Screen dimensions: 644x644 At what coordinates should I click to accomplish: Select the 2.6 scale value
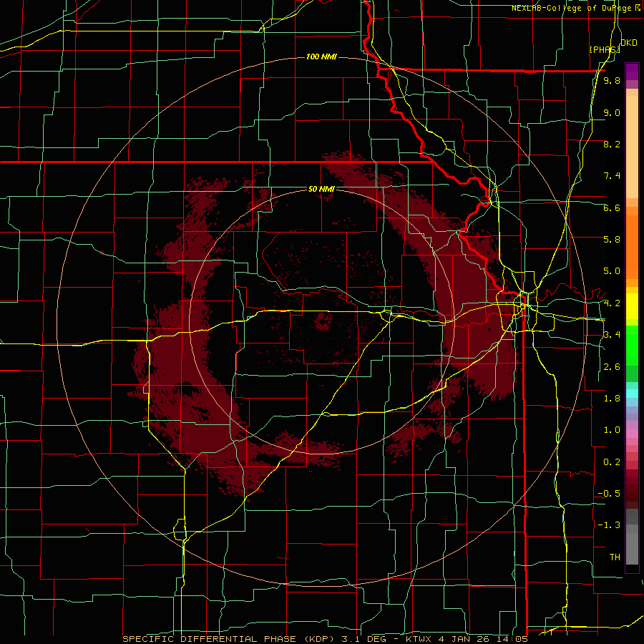(612, 367)
